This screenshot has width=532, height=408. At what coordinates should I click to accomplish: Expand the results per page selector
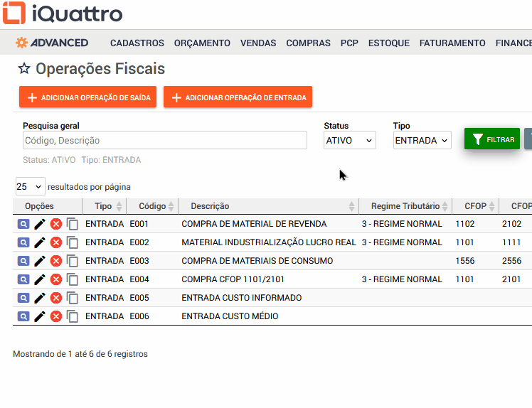pos(29,187)
